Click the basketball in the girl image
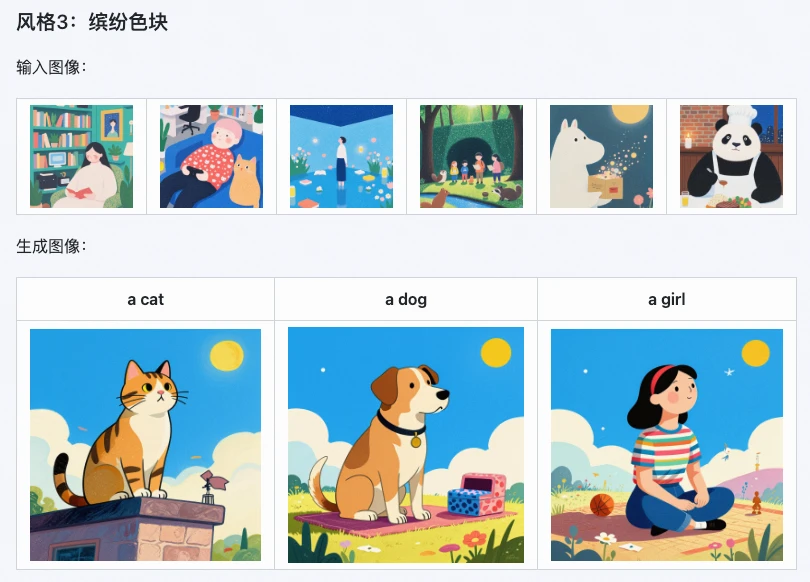 point(602,505)
